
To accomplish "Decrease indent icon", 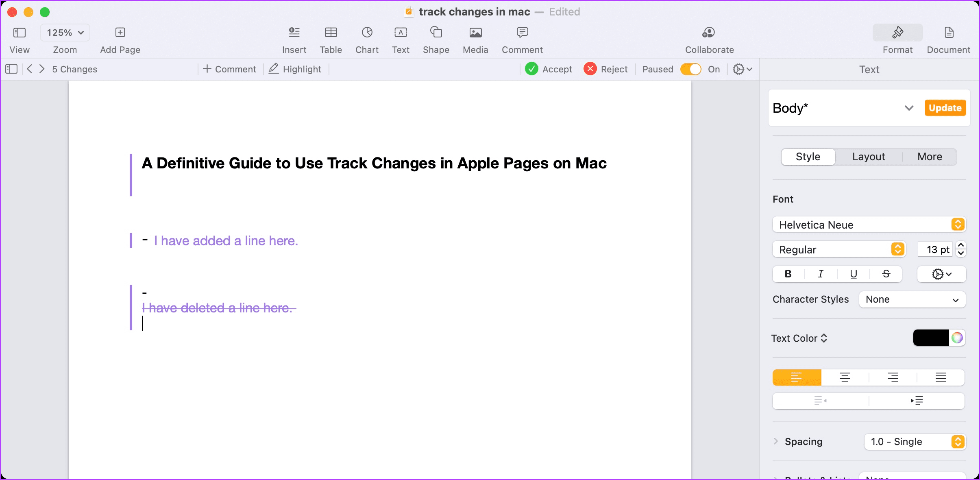I will [x=821, y=401].
